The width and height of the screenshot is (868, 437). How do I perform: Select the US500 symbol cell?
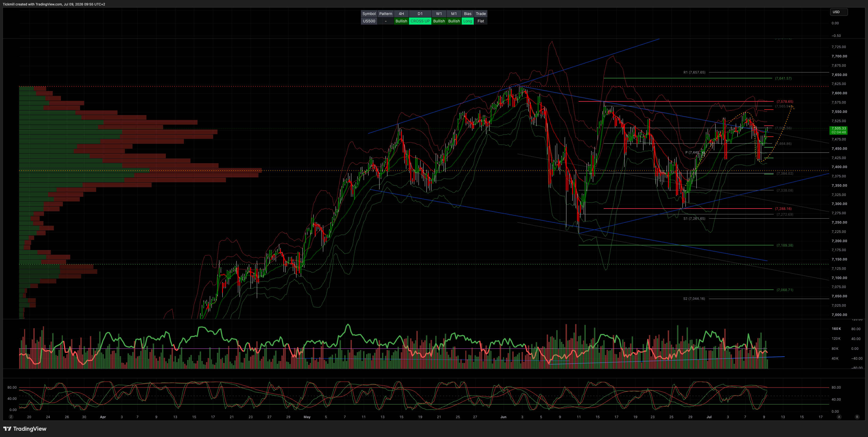coord(369,21)
